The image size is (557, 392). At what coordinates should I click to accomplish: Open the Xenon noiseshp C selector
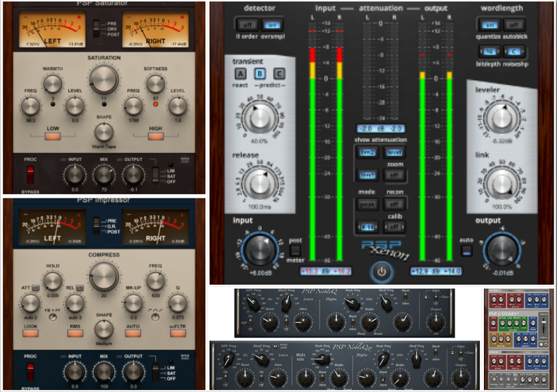coord(514,52)
